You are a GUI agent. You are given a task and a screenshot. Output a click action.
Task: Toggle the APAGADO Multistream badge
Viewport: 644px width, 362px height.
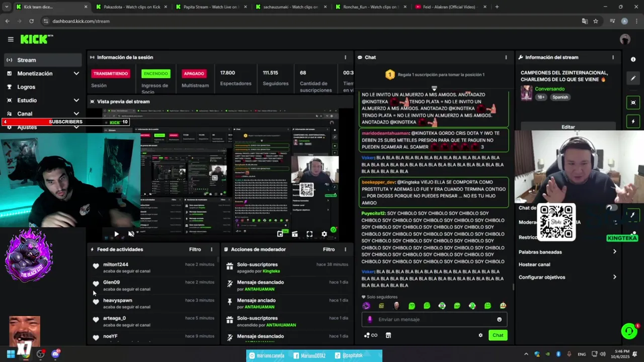pos(194,73)
